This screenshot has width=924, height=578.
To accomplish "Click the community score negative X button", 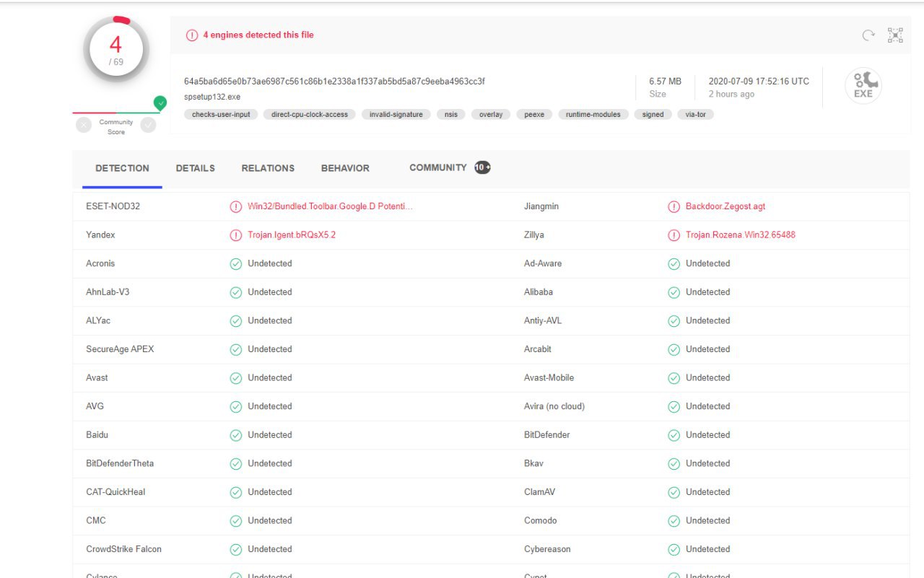I will [84, 125].
